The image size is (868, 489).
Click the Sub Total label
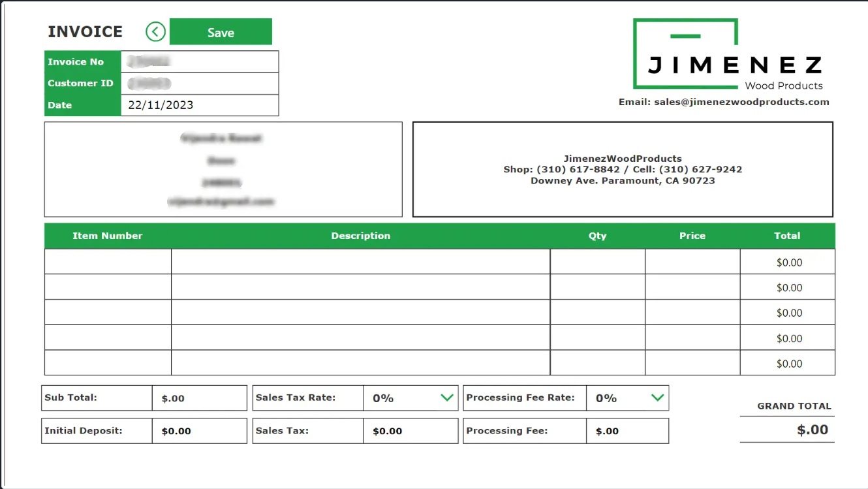point(70,397)
